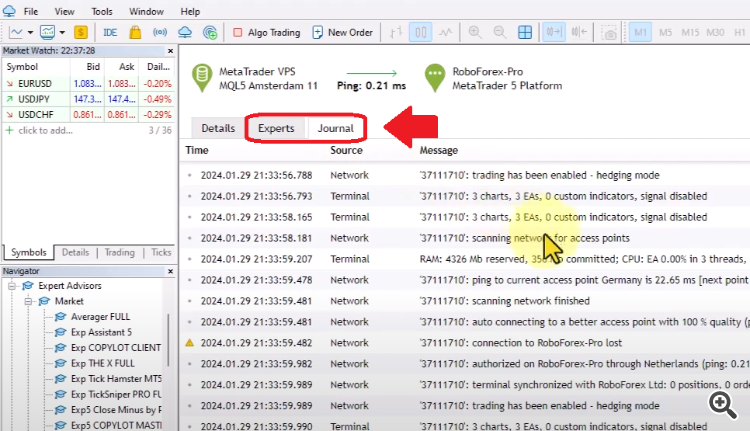The height and width of the screenshot is (431, 750).
Task: Click the new chart line icon
Action: tap(16, 33)
